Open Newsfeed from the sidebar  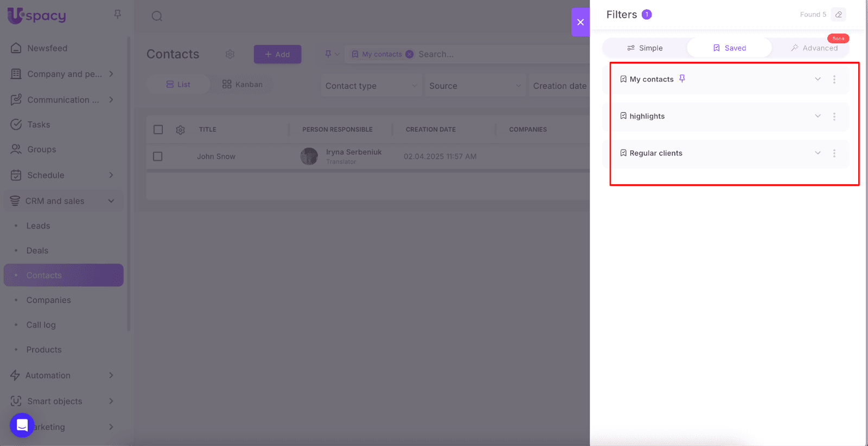tap(63, 48)
